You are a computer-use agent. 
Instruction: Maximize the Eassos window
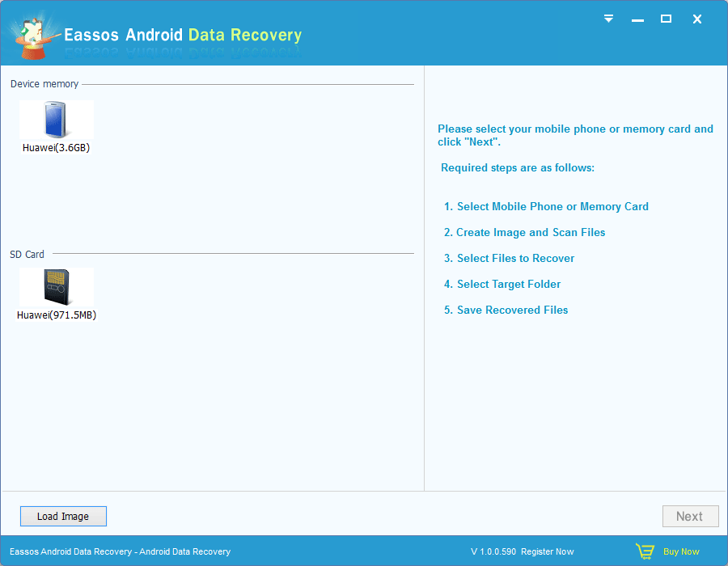[666, 19]
